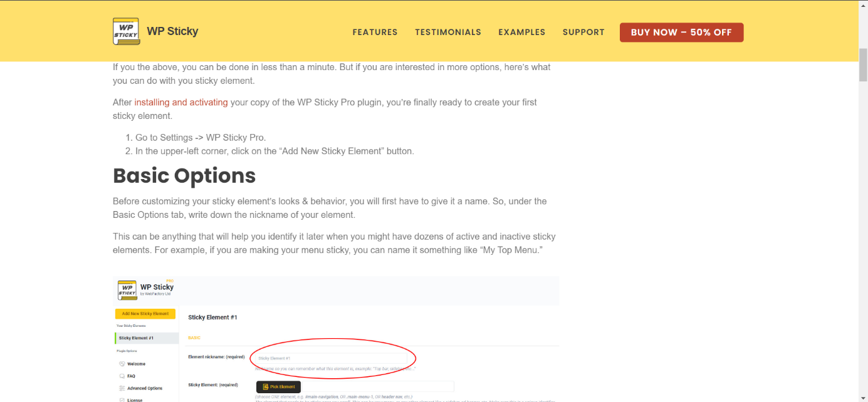Click the orange "BASIC" section label
Screen dimensions: 868x402
pyautogui.click(x=194, y=338)
